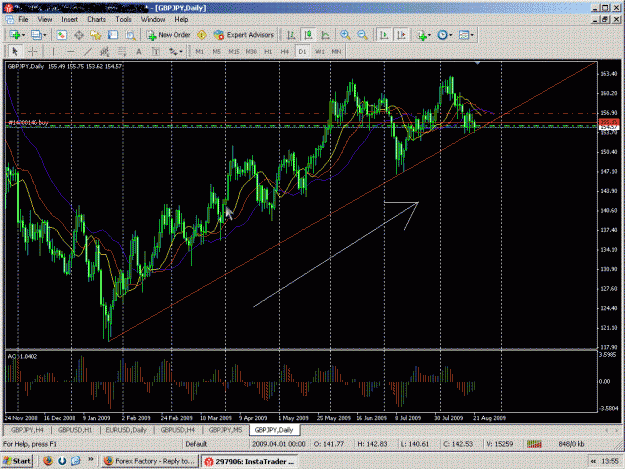Open the Help menu
This screenshot has width=625, height=469.
tap(181, 19)
